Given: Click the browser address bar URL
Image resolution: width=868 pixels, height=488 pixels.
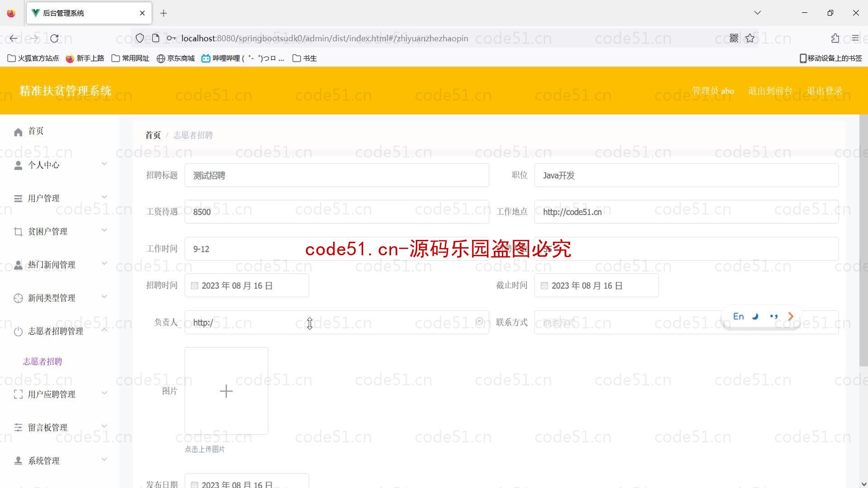Looking at the screenshot, I should [x=325, y=38].
